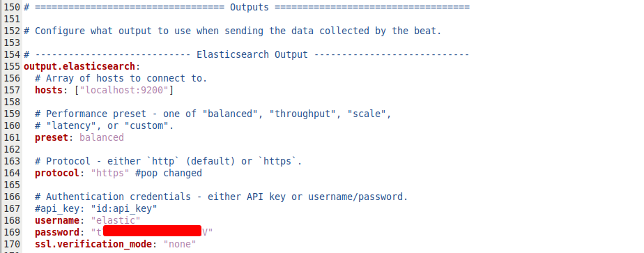This screenshot has height=253, width=644.
Task: Place cursor in the "elastic" username value
Action: click(x=116, y=220)
